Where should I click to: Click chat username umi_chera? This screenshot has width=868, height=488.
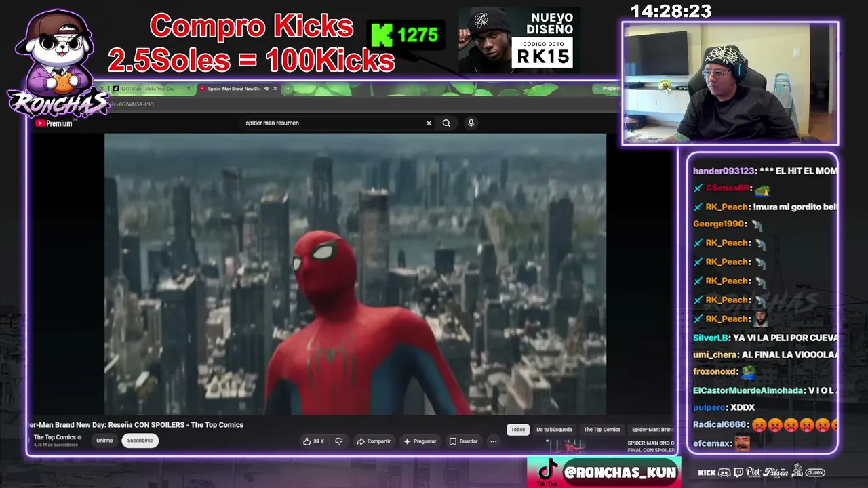pyautogui.click(x=715, y=354)
